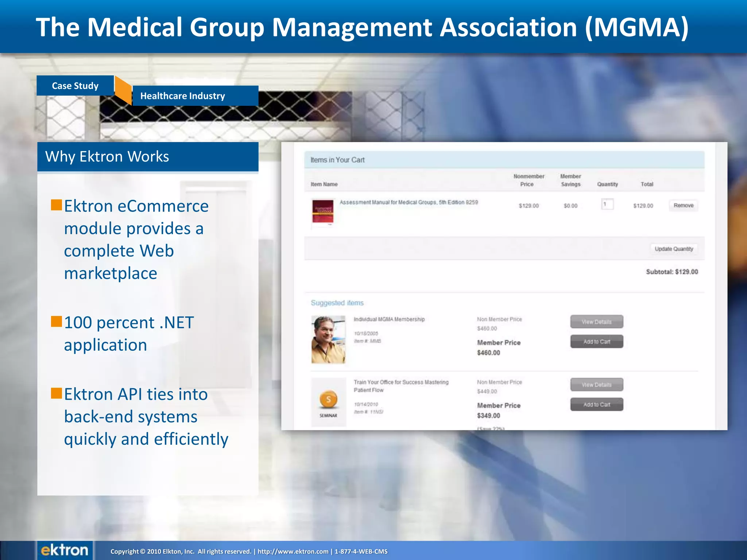Image resolution: width=747 pixels, height=560 pixels.
Task: Add Individual MGMA Membership to cart
Action: [x=597, y=342]
